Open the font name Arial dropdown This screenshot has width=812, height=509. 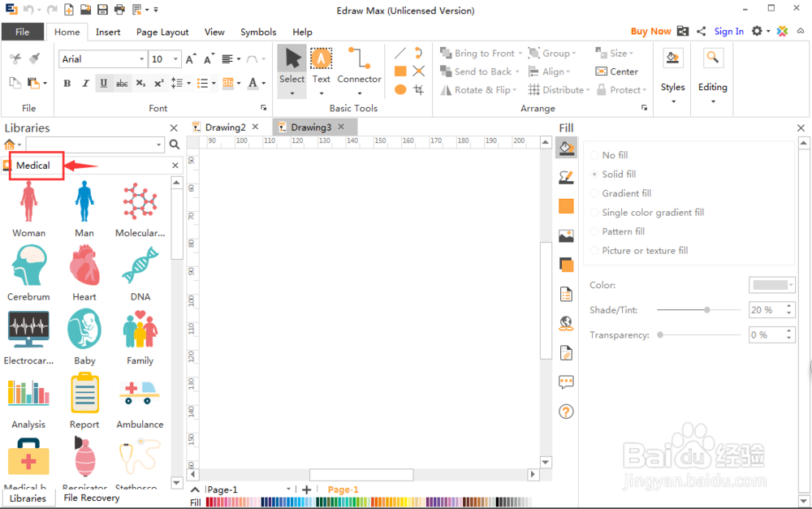coord(141,59)
